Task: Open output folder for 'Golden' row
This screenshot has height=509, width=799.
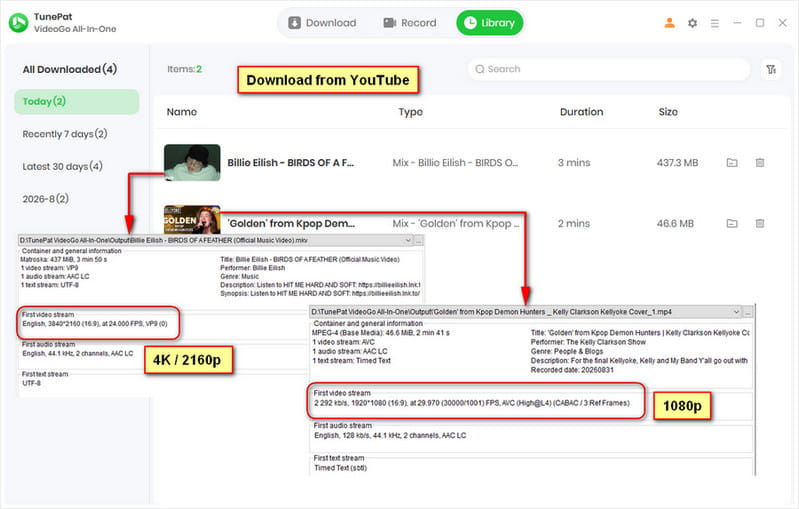Action: pos(732,224)
